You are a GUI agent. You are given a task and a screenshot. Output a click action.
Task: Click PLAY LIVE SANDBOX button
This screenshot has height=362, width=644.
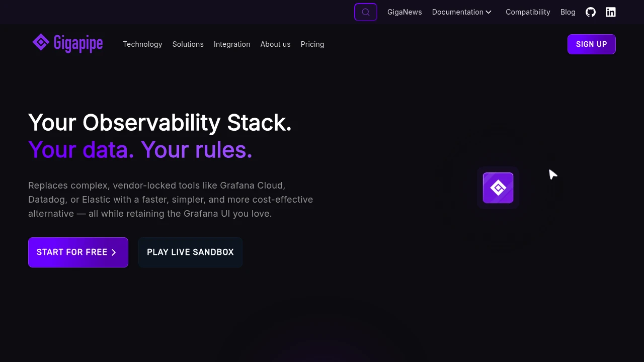click(x=190, y=252)
